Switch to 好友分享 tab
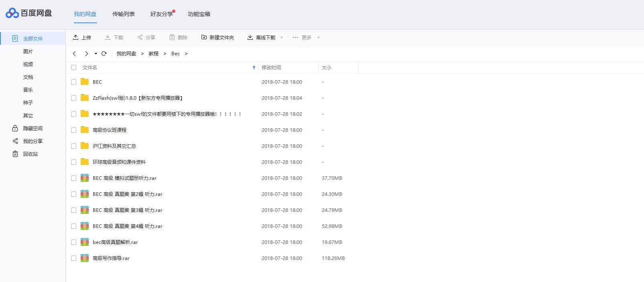 point(162,14)
